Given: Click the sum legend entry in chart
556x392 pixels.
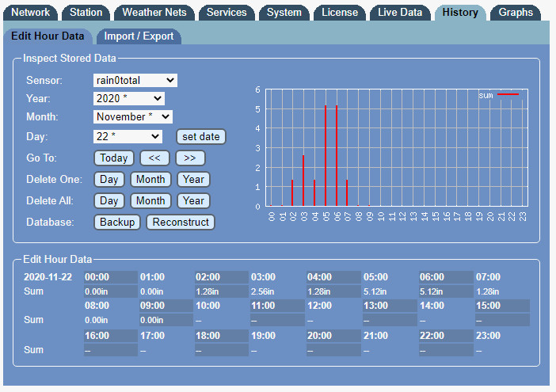Looking at the screenshot, I should click(x=499, y=95).
